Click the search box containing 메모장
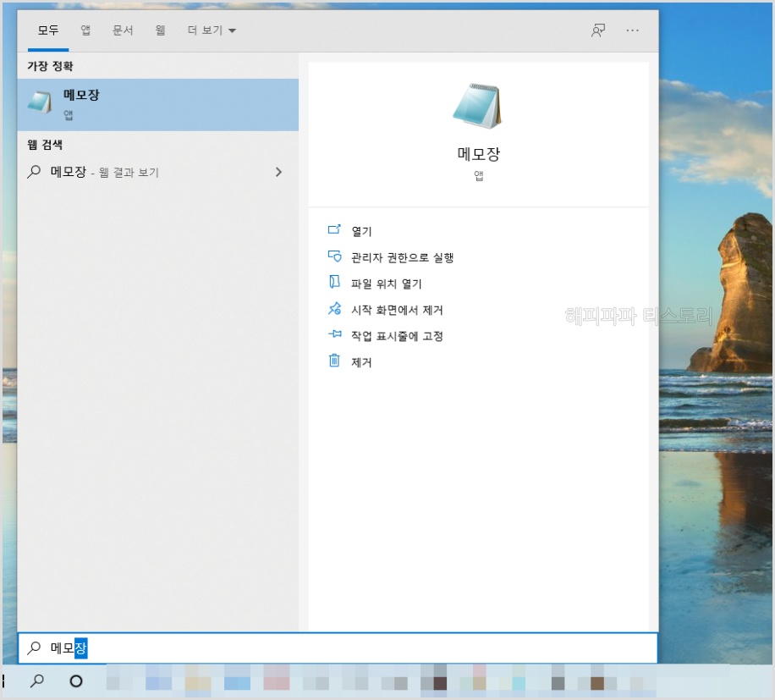 coord(338,648)
